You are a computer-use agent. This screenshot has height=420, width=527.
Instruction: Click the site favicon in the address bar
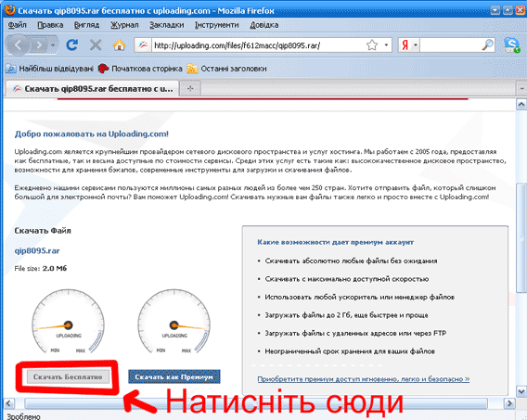tap(143, 45)
